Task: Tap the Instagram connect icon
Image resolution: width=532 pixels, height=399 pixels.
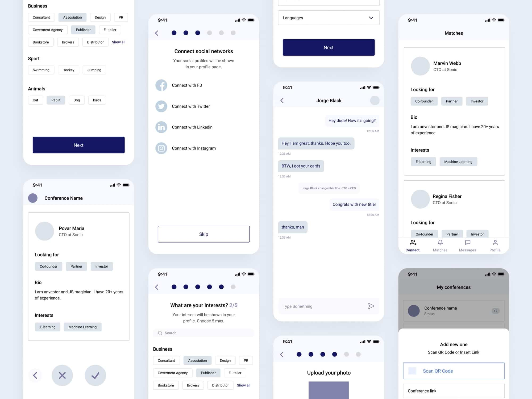Action: coord(161,148)
